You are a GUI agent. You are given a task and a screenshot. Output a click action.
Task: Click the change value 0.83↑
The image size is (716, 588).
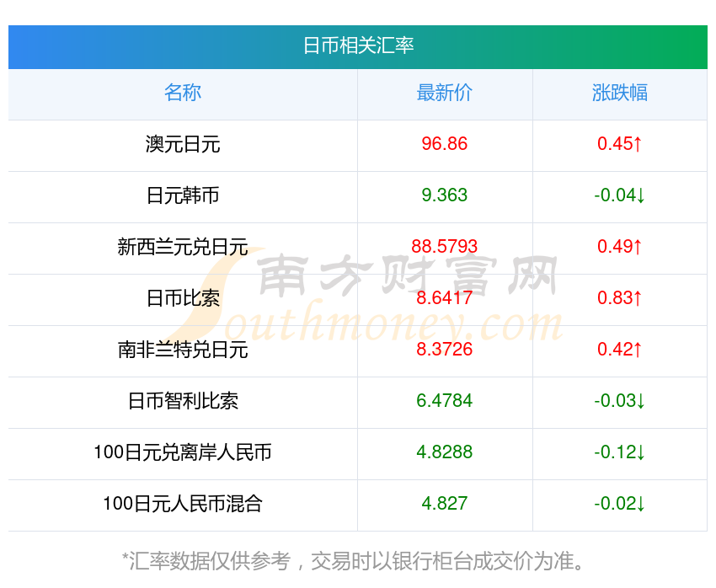click(x=620, y=297)
